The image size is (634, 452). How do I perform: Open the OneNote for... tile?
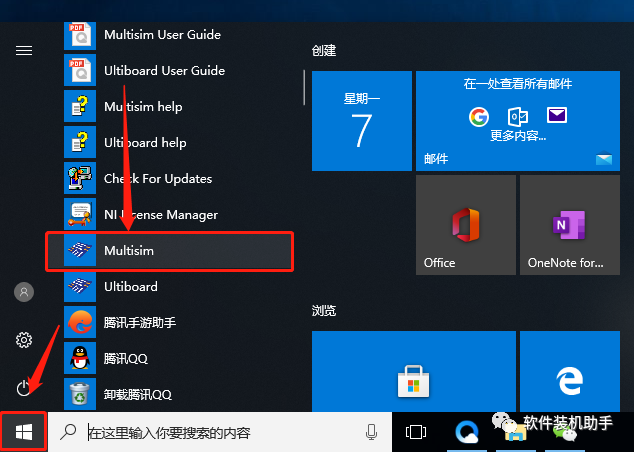pyautogui.click(x=570, y=225)
